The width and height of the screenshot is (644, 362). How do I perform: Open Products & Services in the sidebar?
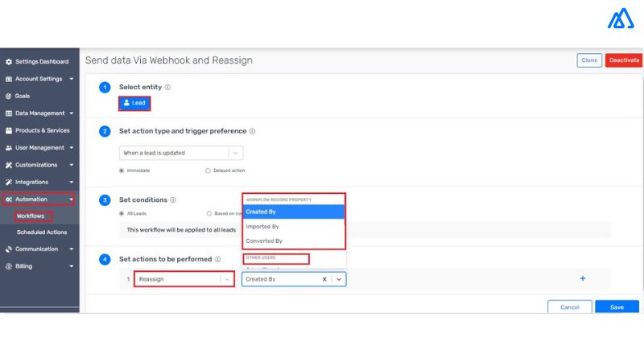(x=43, y=130)
